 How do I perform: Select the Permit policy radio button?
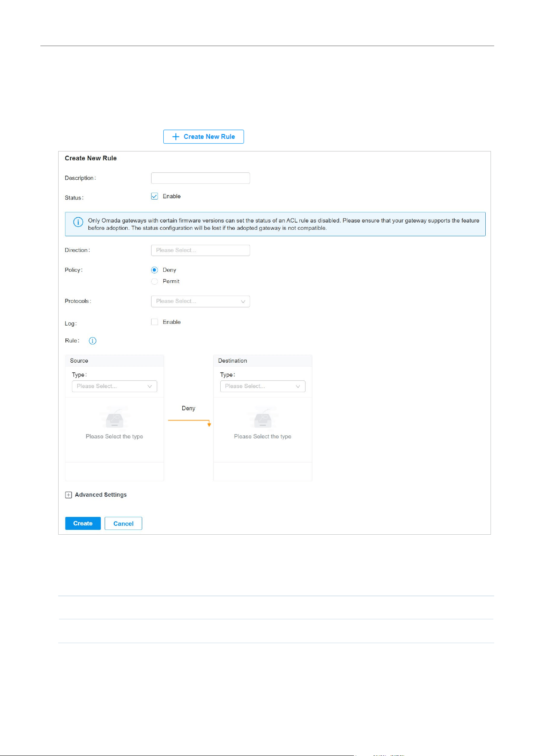[x=154, y=281]
